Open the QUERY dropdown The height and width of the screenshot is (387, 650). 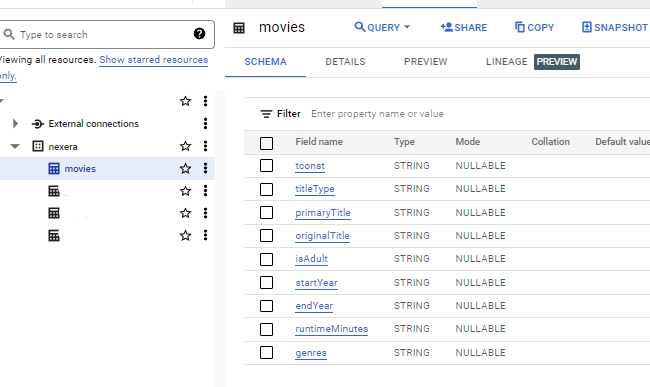click(x=382, y=27)
